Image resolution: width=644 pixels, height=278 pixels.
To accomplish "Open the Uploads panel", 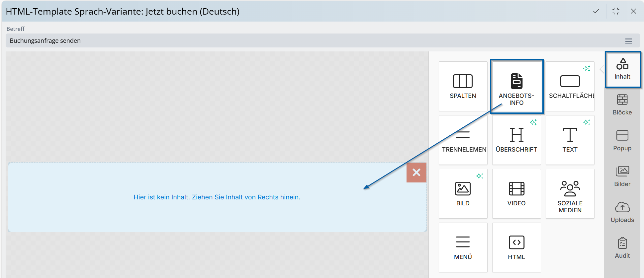I will (622, 212).
